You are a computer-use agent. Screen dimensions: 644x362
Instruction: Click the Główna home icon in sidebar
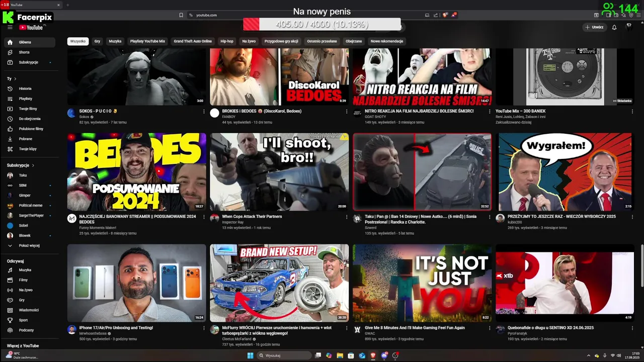tap(10, 42)
